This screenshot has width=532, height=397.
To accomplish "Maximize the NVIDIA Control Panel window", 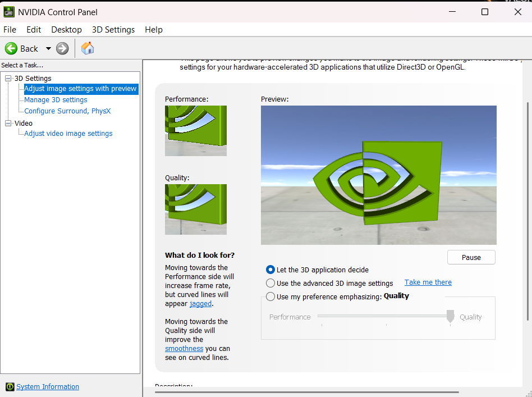I will click(485, 12).
